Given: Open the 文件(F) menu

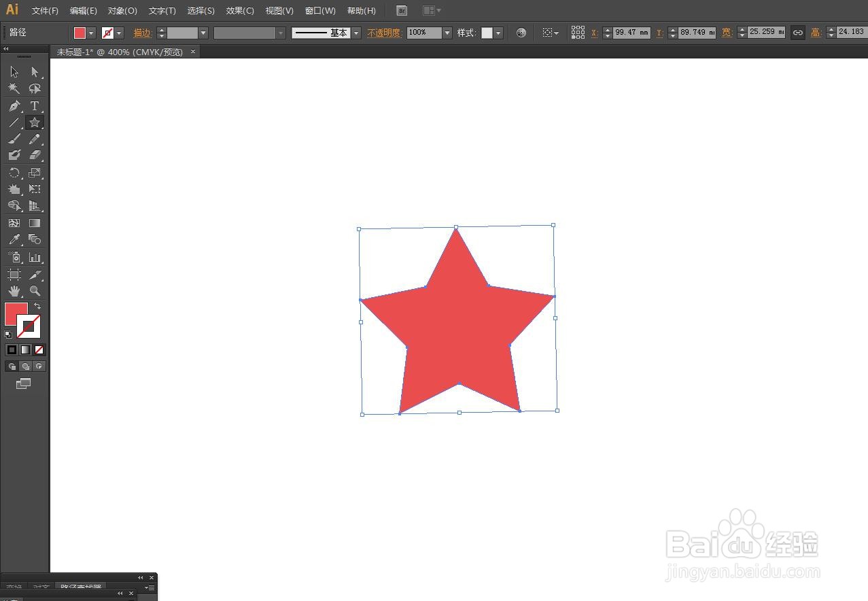Looking at the screenshot, I should coord(45,11).
